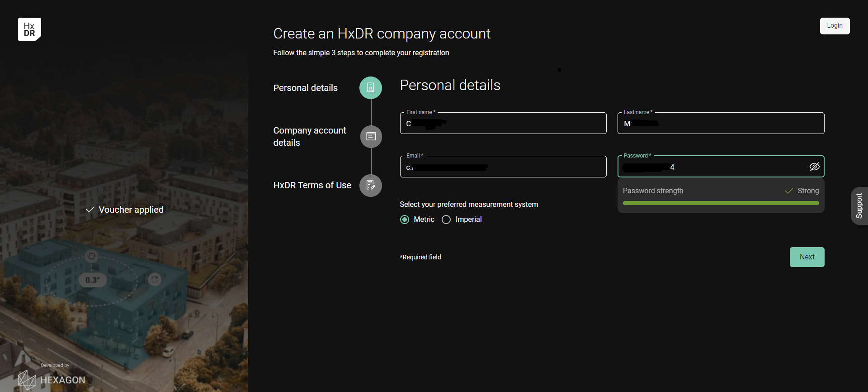Select the Personal details step icon
The image size is (868, 392).
371,88
